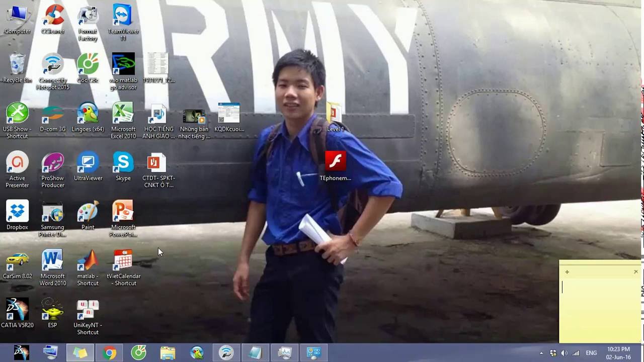Click inside the yellow sticky note text area
Viewport: 644px width, 362px height.
(600, 310)
